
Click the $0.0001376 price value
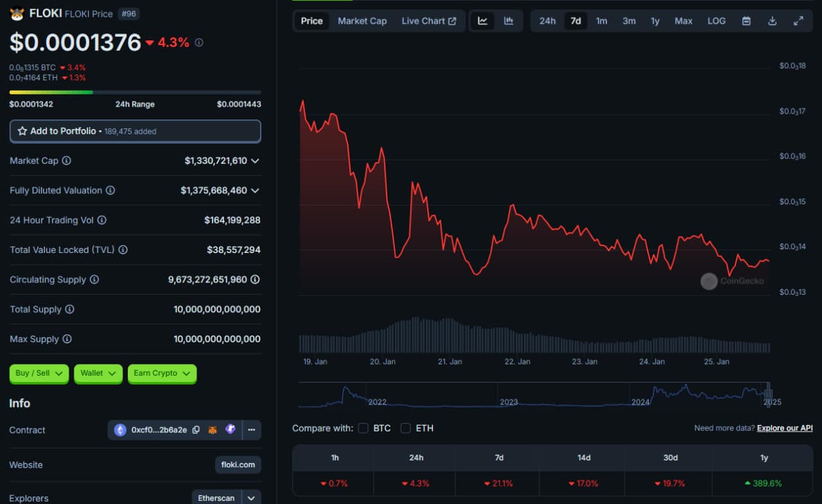[75, 42]
